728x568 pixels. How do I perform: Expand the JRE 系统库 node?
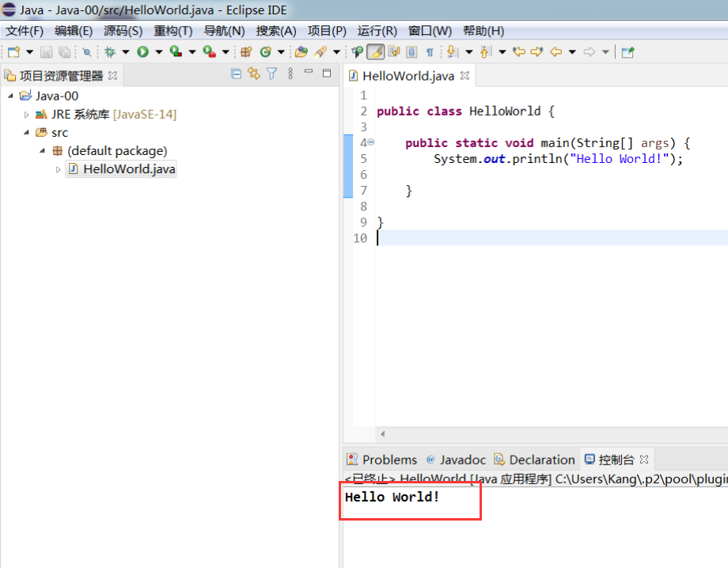[x=26, y=115]
